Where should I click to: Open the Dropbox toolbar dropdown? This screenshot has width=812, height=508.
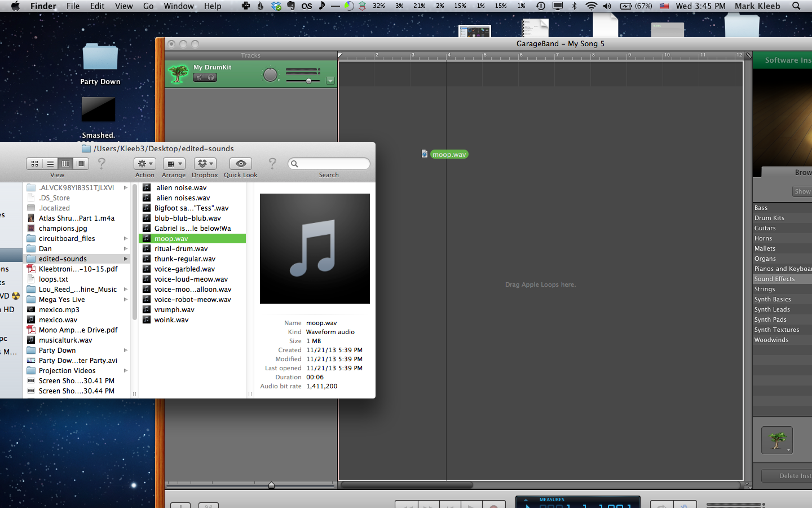205,164
